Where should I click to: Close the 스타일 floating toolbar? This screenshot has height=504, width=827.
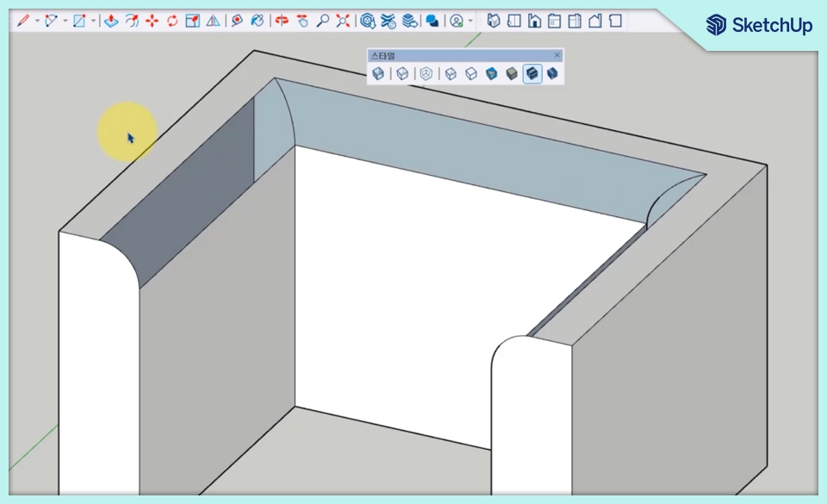(557, 55)
